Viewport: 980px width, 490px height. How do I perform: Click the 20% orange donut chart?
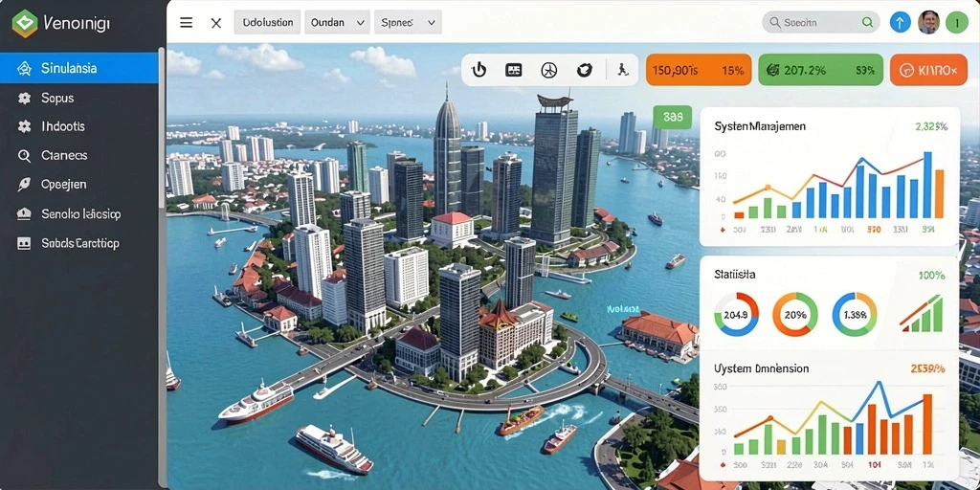pos(795,314)
